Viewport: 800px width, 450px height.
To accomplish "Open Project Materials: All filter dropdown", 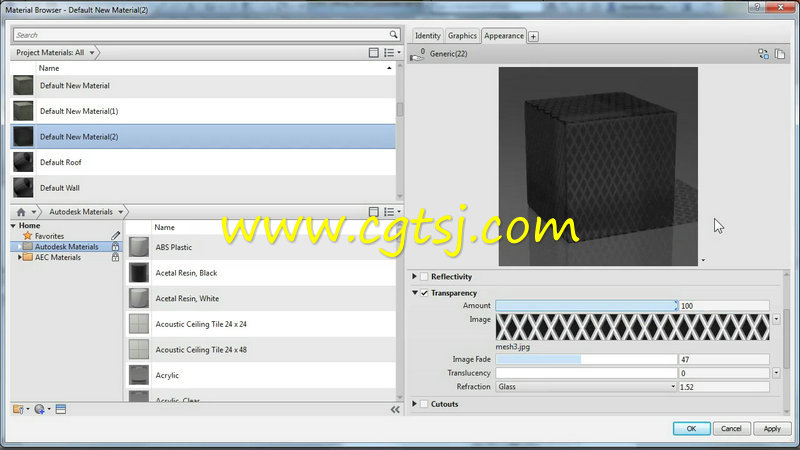I will [92, 53].
